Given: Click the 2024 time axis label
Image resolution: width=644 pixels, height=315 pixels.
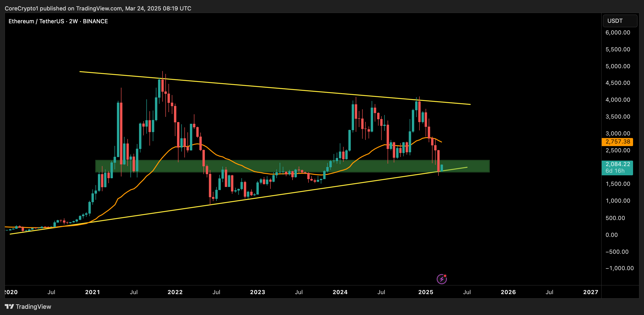Looking at the screenshot, I should click(340, 292).
